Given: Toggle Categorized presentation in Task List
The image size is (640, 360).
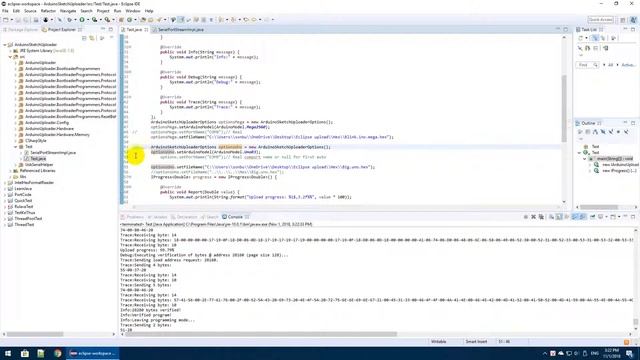Looking at the screenshot, I should [x=595, y=38].
